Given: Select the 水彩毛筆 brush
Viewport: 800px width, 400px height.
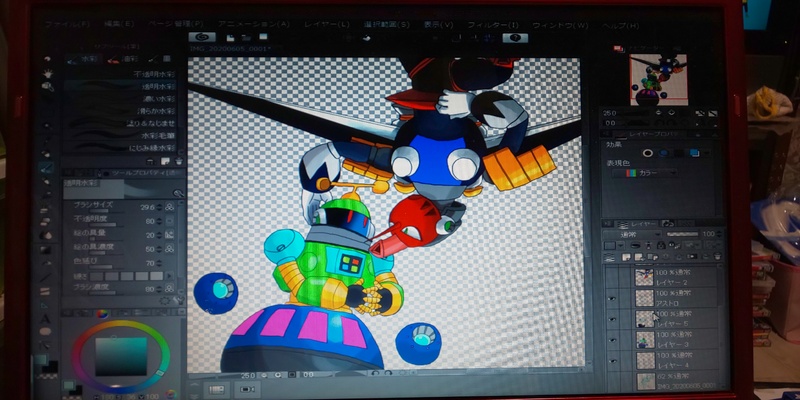Looking at the screenshot, I should 120,136.
